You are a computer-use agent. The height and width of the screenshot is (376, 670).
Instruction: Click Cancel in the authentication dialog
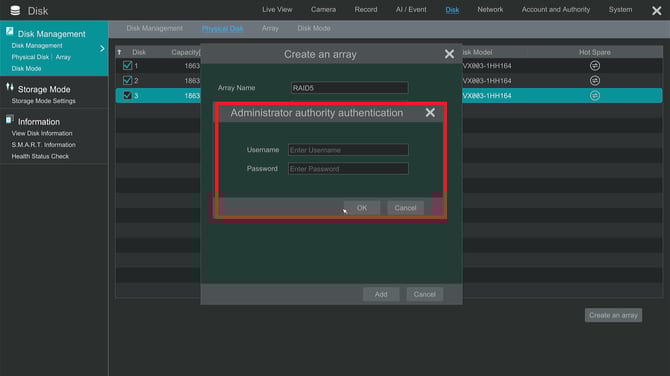coord(405,208)
